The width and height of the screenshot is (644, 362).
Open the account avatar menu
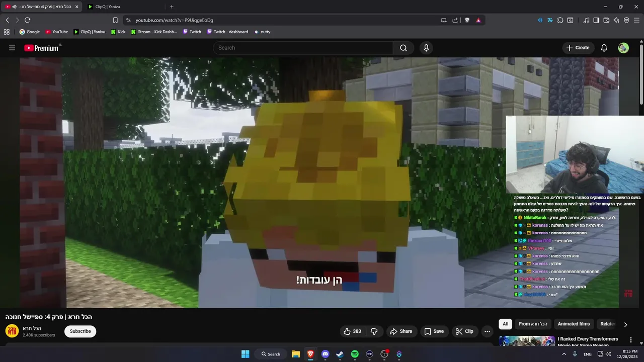point(623,48)
